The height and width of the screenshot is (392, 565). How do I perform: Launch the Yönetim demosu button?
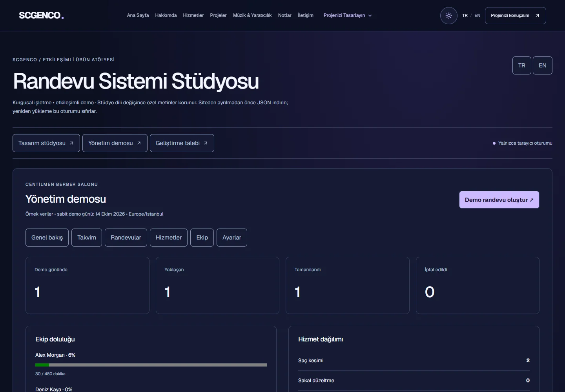coord(115,143)
